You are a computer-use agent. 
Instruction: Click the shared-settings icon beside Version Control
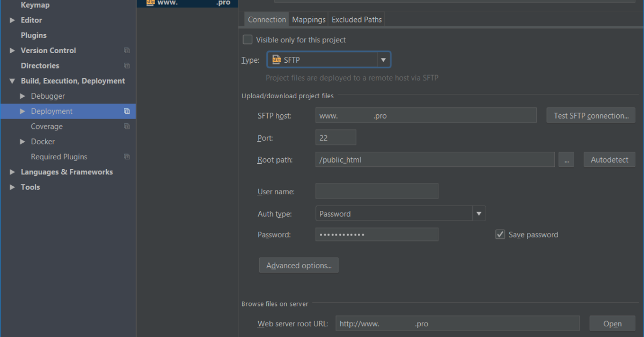127,50
